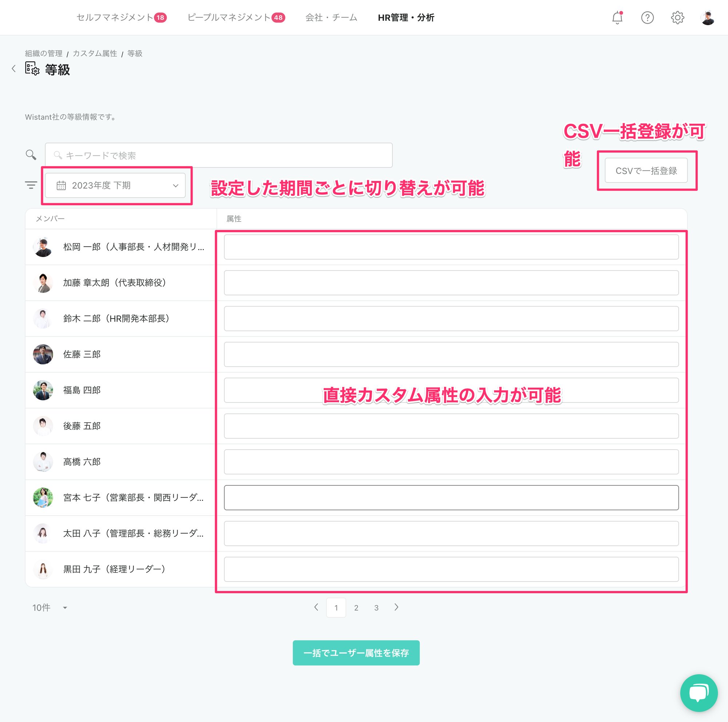The image size is (728, 722).
Task: Click the help question mark icon
Action: click(x=647, y=18)
